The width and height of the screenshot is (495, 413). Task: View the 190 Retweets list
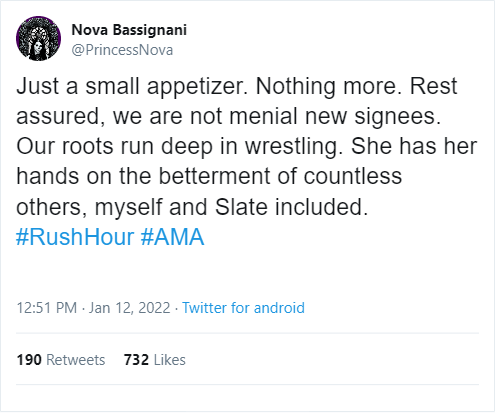61,360
